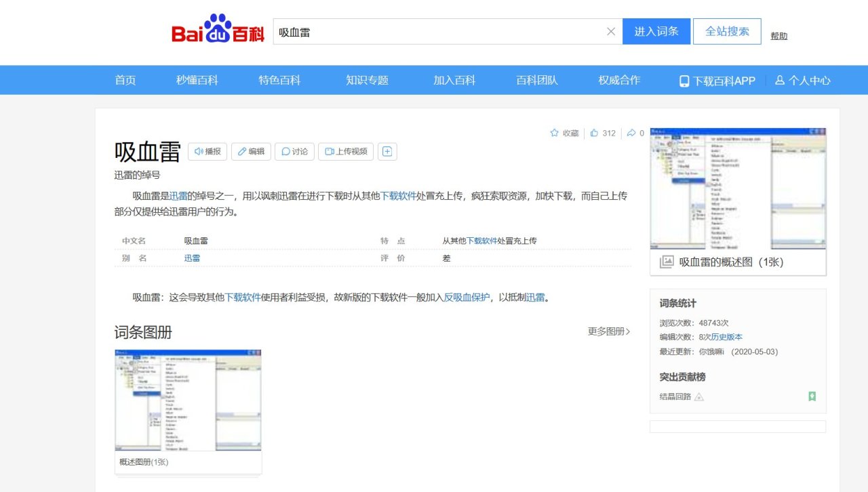The image size is (868, 492).
Task: Like the entry via thumbs-up icon
Action: pyautogui.click(x=594, y=133)
